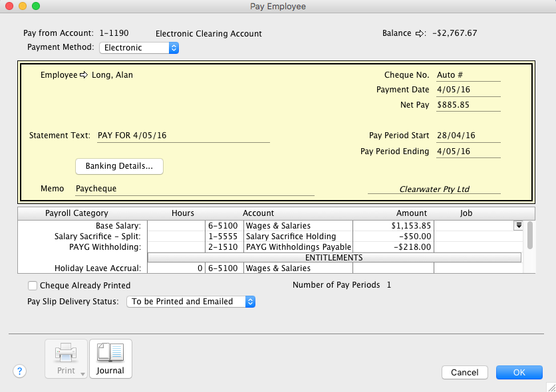Click the Job column list arrow icon
The width and height of the screenshot is (556, 392).
click(518, 226)
